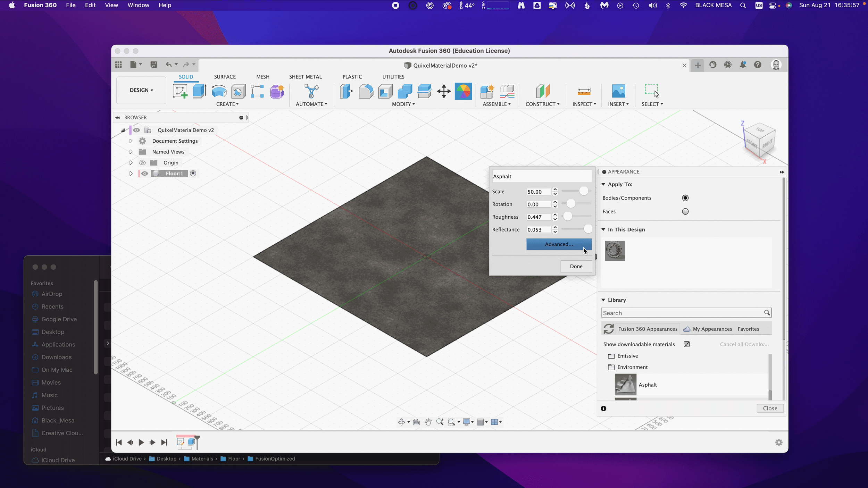
Task: Open the data panel grid icon
Action: [118, 65]
